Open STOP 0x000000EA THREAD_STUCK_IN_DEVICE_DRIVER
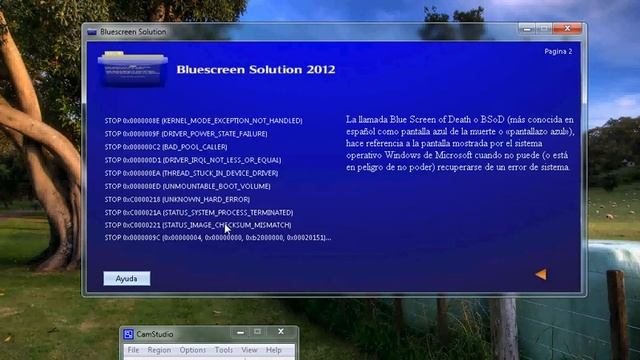 pyautogui.click(x=191, y=173)
